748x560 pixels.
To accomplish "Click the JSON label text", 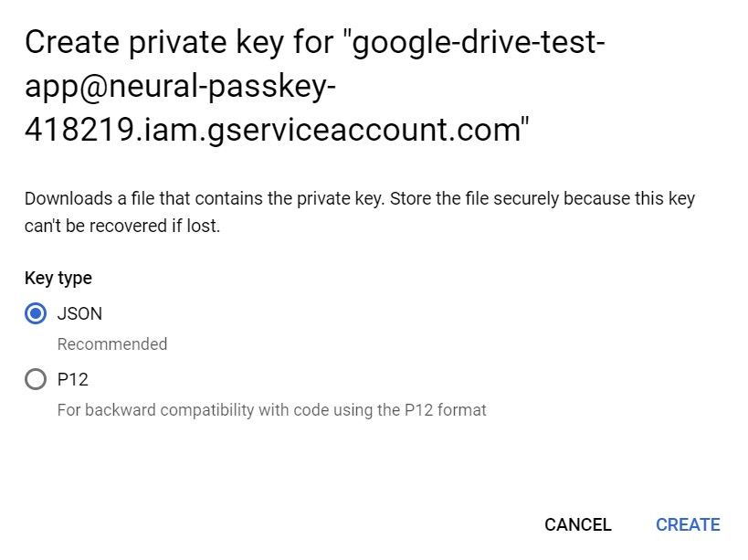I will pyautogui.click(x=79, y=313).
